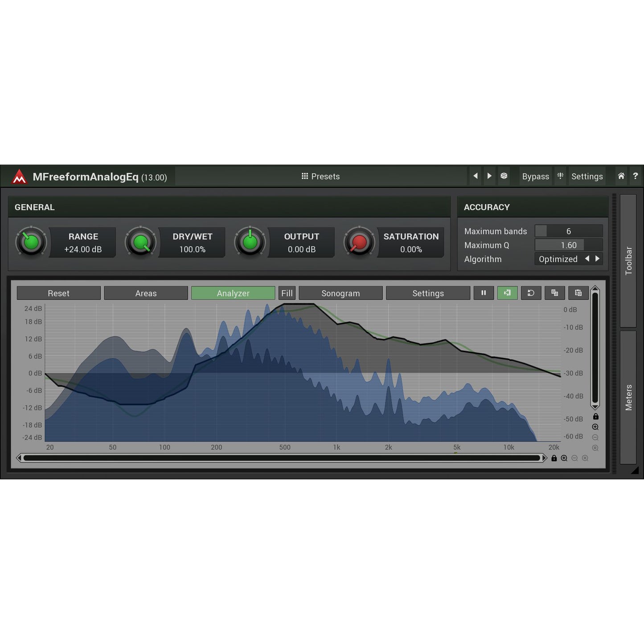Screen dimensions: 644x644
Task: Expand the Toolbar side panel
Action: tap(628, 261)
